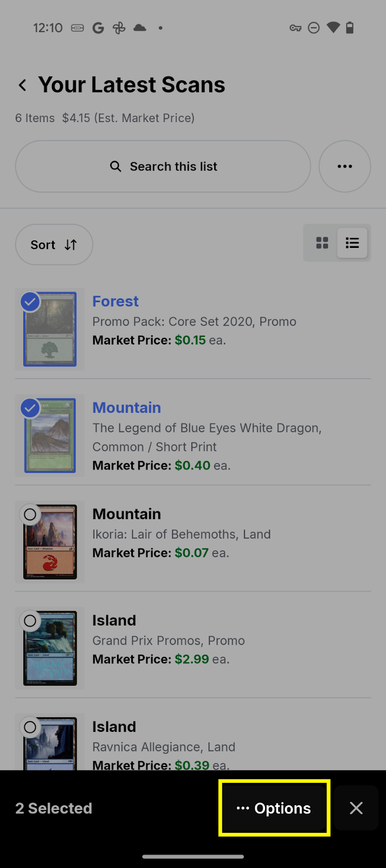Open the VPN key status icon
The height and width of the screenshot is (868, 386).
(295, 28)
